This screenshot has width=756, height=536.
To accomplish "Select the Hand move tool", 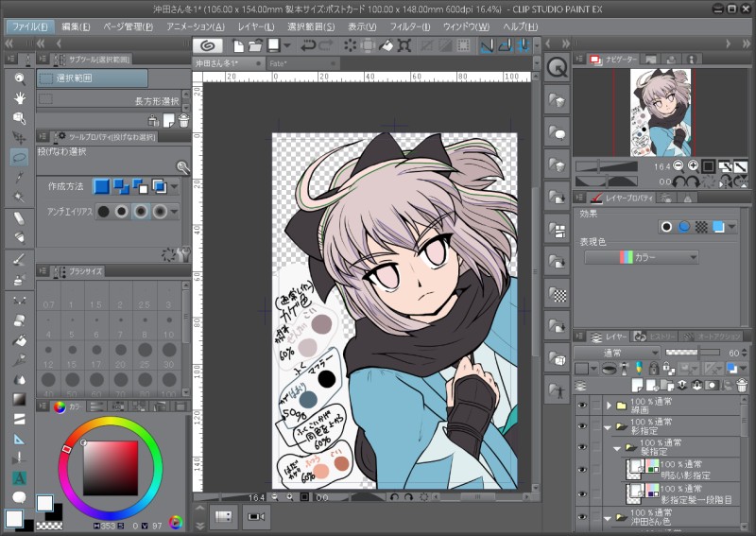I will click(x=19, y=98).
